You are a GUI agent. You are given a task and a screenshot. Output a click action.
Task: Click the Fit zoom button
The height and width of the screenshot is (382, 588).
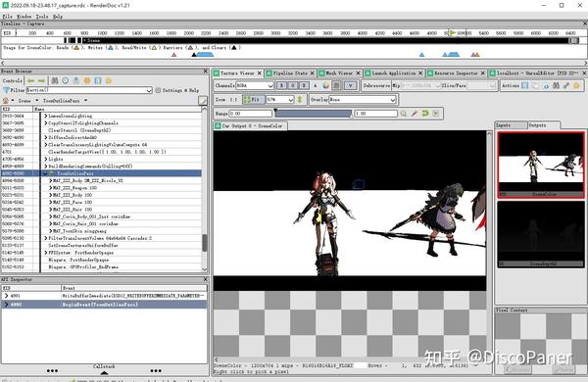253,100
